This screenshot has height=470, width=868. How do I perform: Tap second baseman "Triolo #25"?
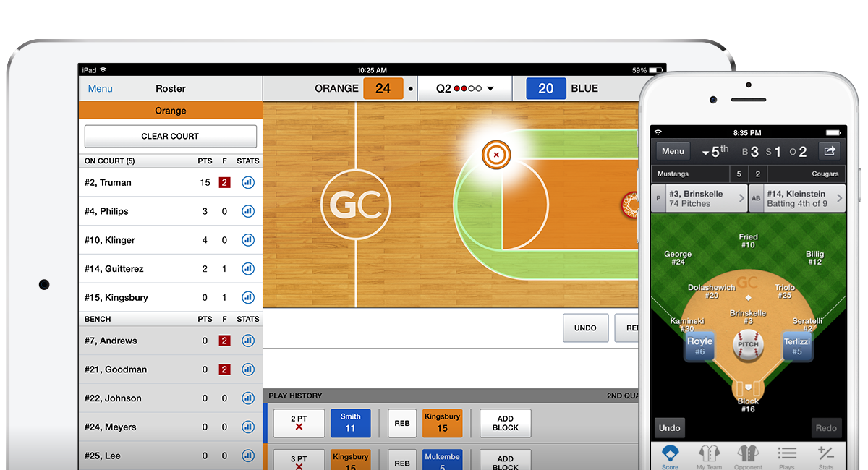pos(785,291)
